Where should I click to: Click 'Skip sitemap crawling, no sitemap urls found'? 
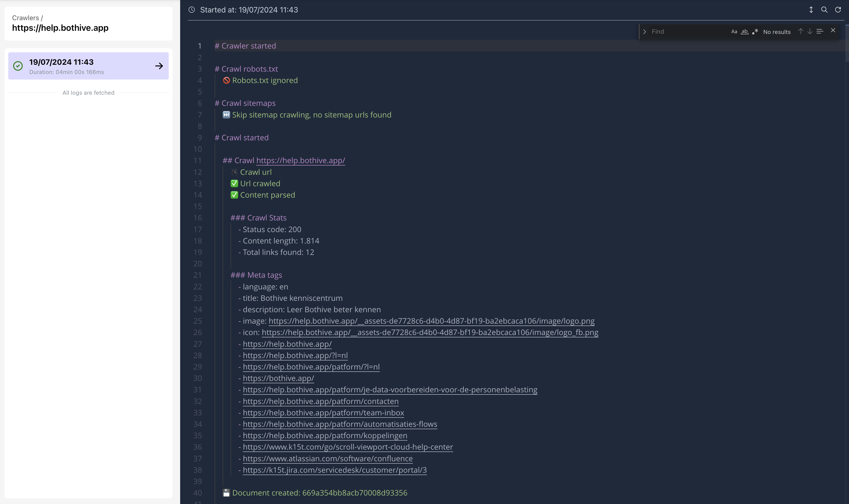[312, 115]
